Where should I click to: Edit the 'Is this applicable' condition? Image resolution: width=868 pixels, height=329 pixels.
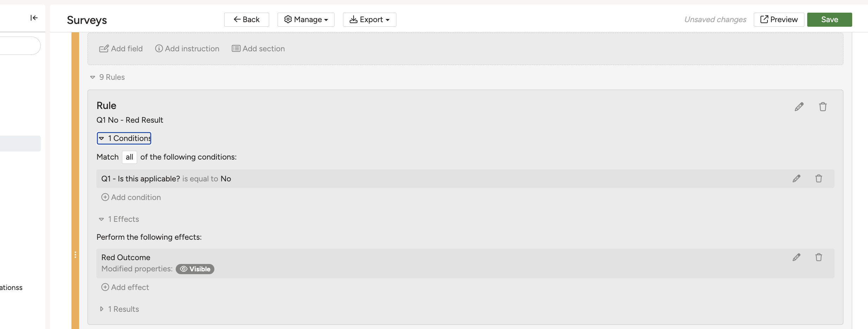796,179
